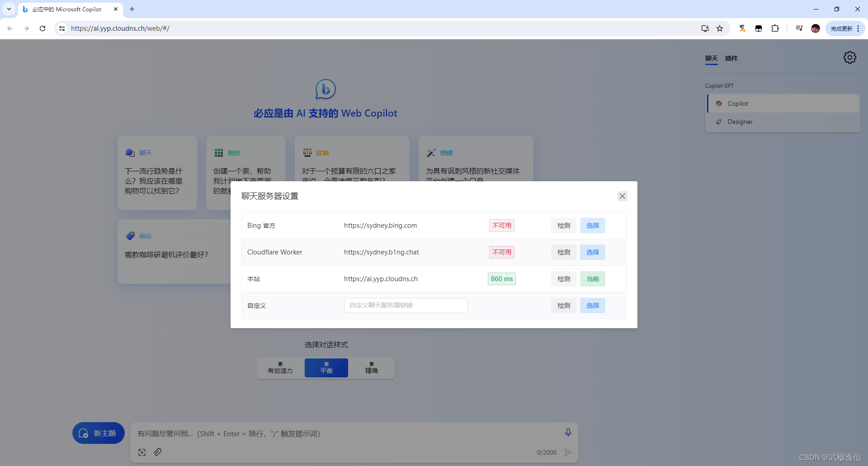Open Designer from the Copilot GPT list
868x466 pixels.
pyautogui.click(x=740, y=122)
